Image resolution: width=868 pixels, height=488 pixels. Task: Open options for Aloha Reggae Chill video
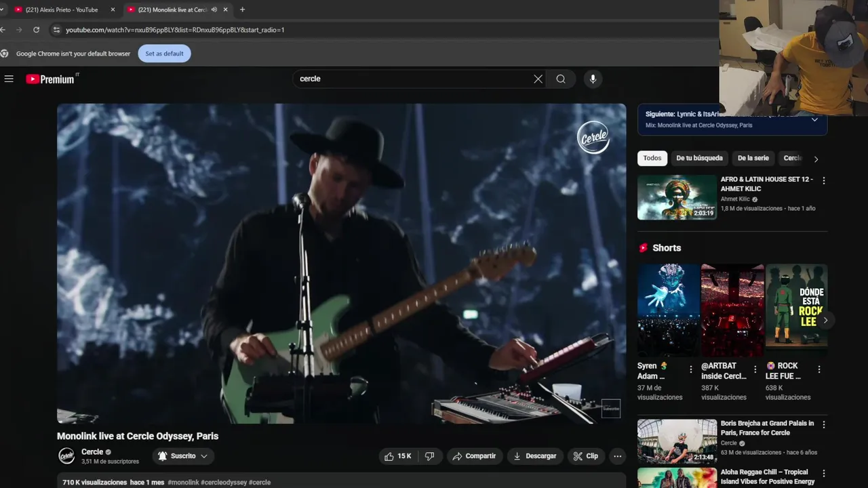824,474
